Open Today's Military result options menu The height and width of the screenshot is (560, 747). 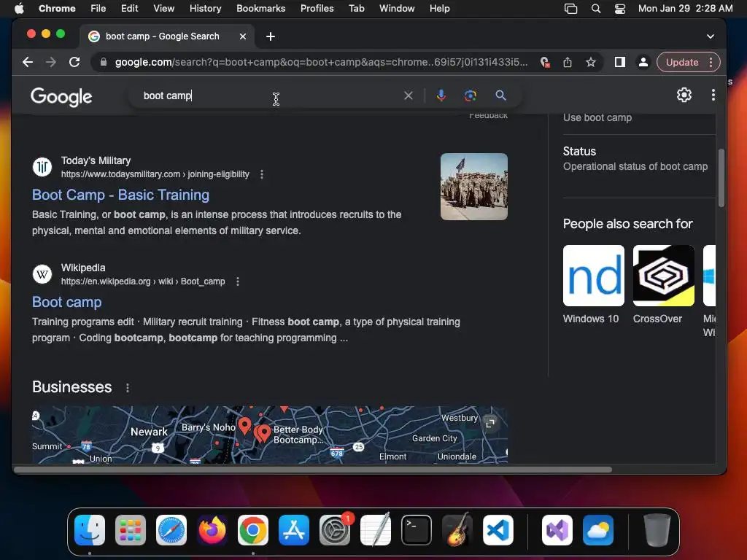point(262,174)
